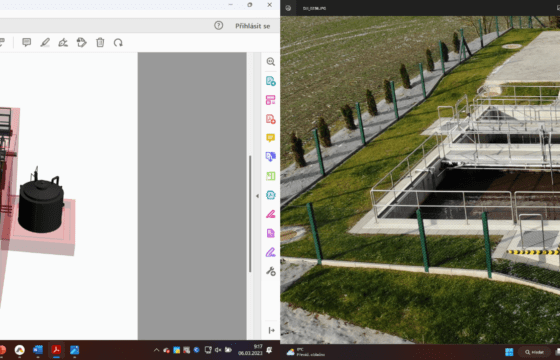Click the photo file name in Photos title bar
Image resolution: width=560 pixels, height=360 pixels.
(314, 8)
